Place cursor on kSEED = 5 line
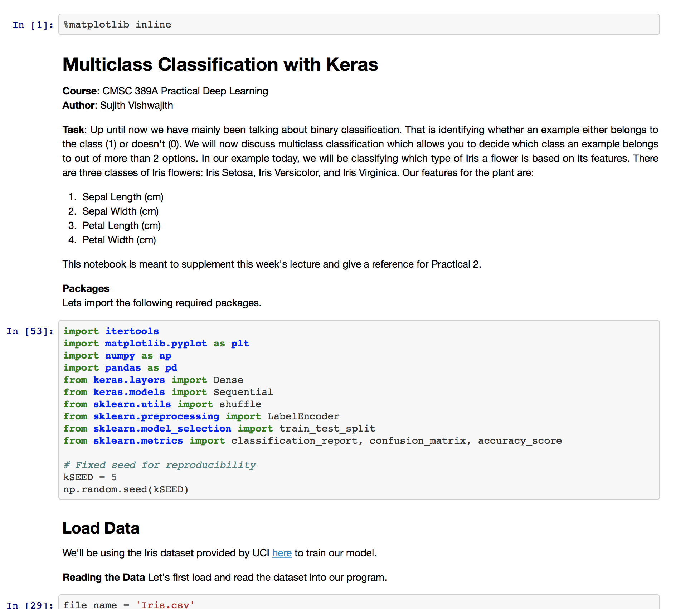This screenshot has width=700, height=609. click(x=90, y=477)
